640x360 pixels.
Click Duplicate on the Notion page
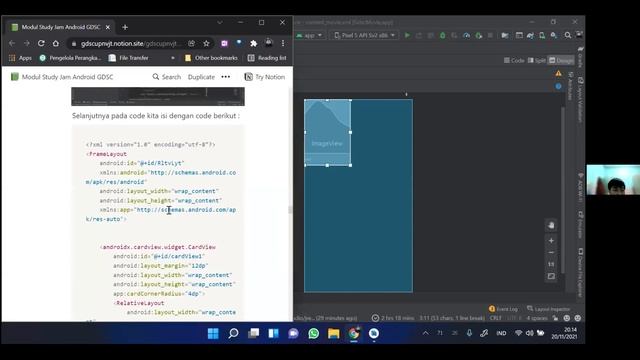click(201, 77)
